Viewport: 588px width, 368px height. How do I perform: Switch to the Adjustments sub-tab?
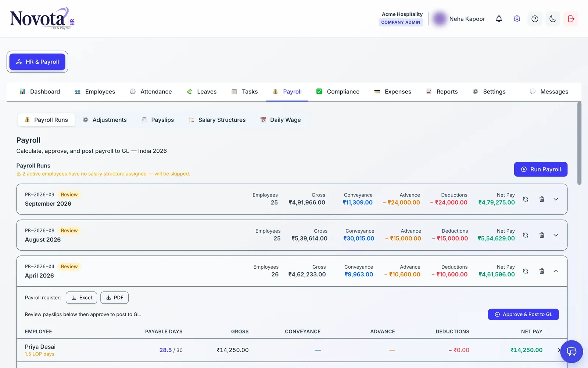pyautogui.click(x=105, y=120)
